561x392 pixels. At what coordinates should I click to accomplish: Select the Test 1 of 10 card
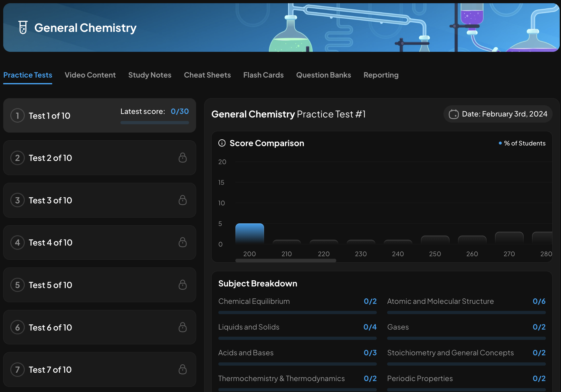click(x=100, y=116)
